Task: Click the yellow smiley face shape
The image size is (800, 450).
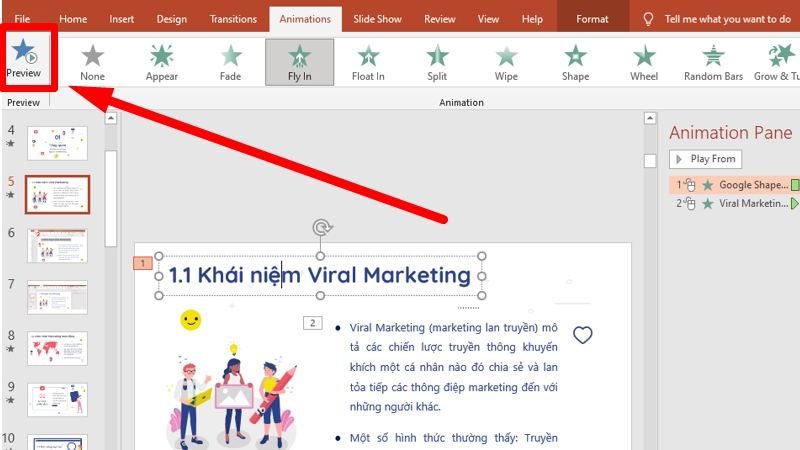Action: [x=190, y=320]
